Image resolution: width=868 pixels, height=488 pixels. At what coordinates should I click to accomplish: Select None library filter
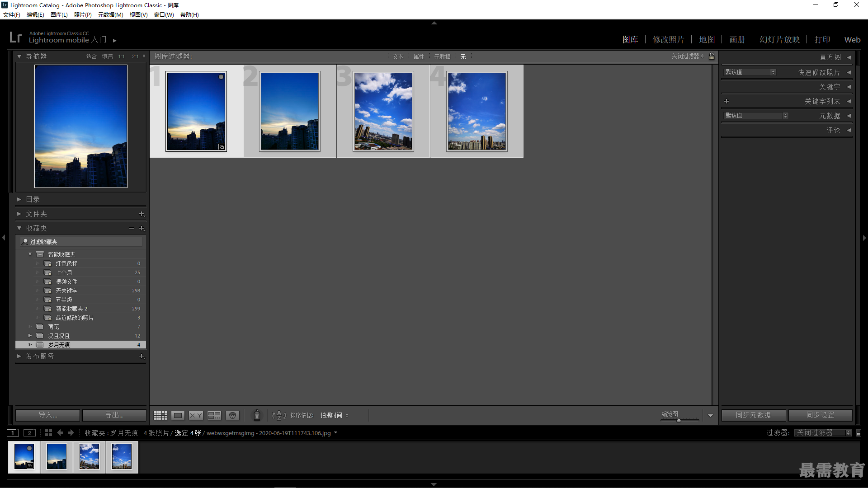[463, 56]
